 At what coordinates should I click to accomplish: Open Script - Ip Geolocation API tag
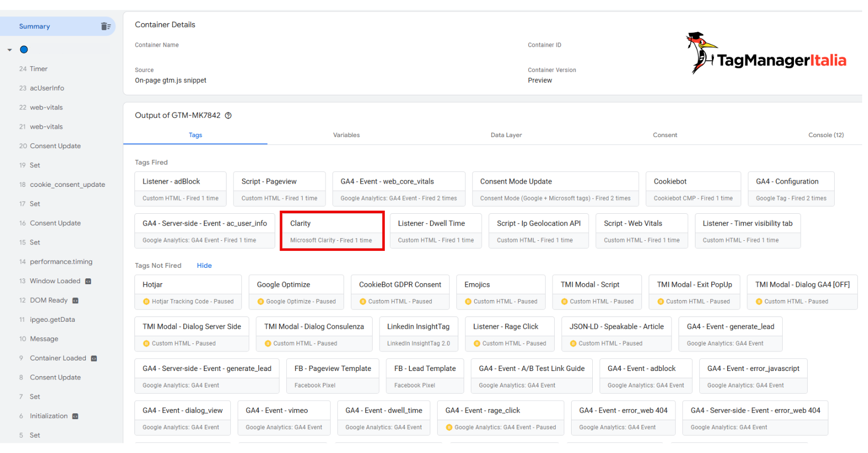(539, 231)
